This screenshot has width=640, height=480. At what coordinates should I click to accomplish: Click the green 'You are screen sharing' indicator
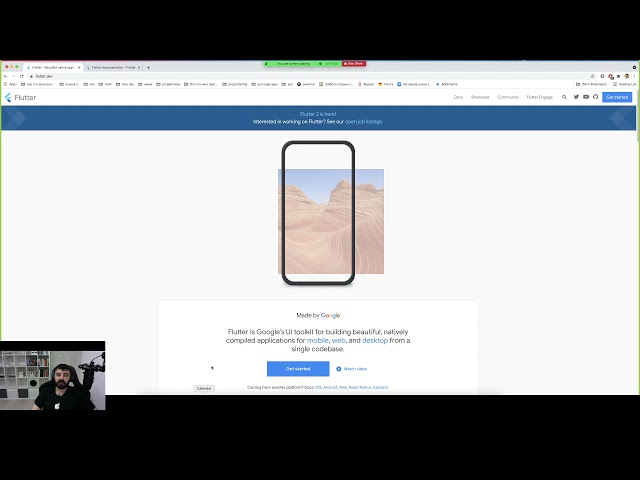(301, 64)
